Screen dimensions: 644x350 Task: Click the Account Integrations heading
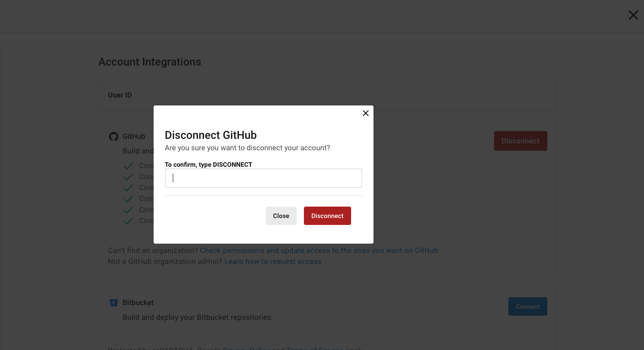(x=149, y=62)
